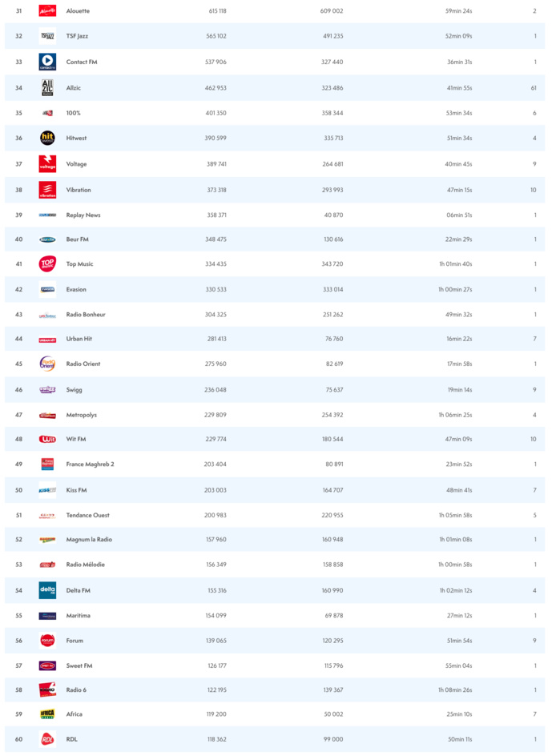Viewport: 552px width, 756px height.
Task: Click the Hitwest round logo
Action: 47,138
